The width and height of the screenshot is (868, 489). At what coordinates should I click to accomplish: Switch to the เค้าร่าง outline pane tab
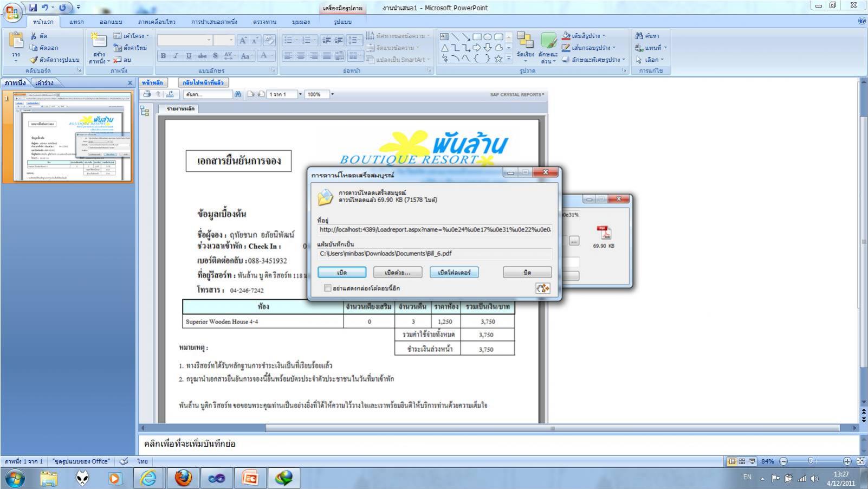tap(45, 83)
